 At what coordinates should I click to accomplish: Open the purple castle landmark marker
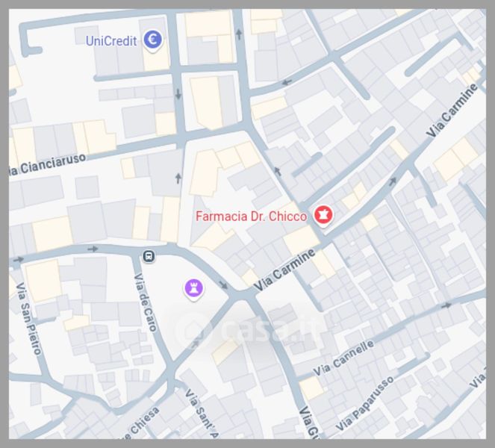click(193, 290)
